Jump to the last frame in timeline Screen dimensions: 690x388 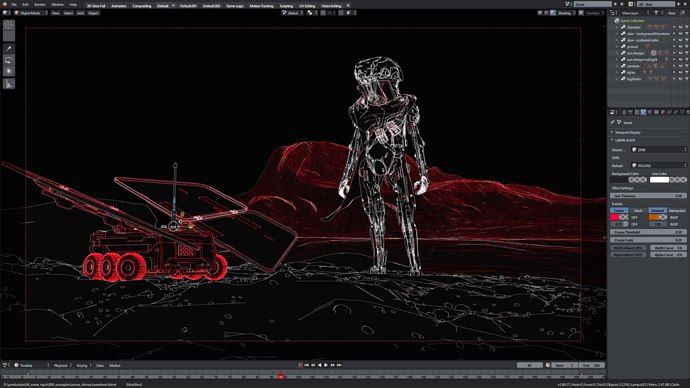point(339,365)
